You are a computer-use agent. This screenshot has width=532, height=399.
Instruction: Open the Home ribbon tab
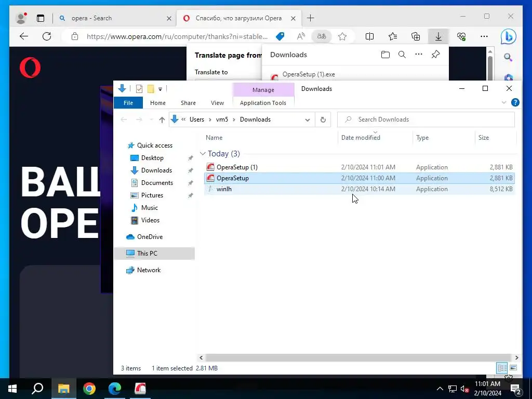pos(158,103)
